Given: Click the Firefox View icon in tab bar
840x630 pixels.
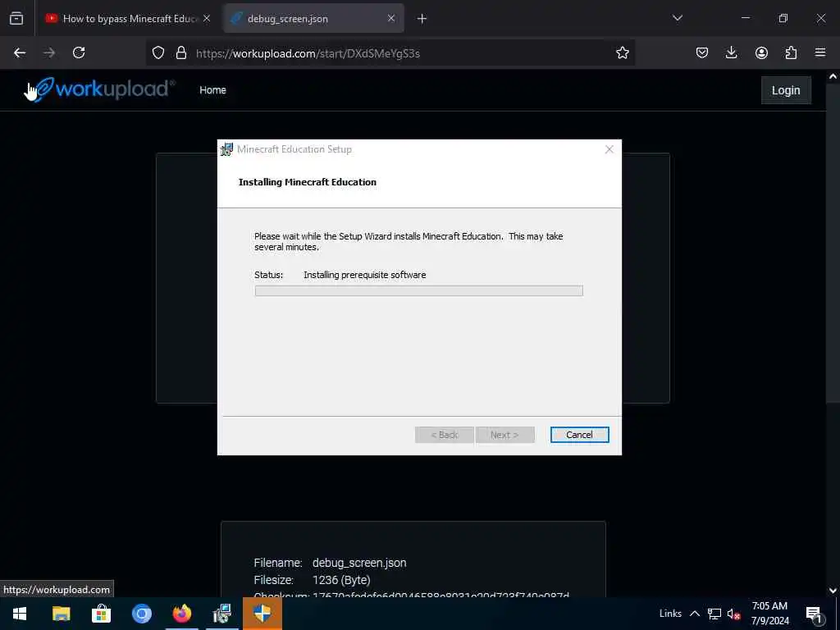Looking at the screenshot, I should point(16,19).
